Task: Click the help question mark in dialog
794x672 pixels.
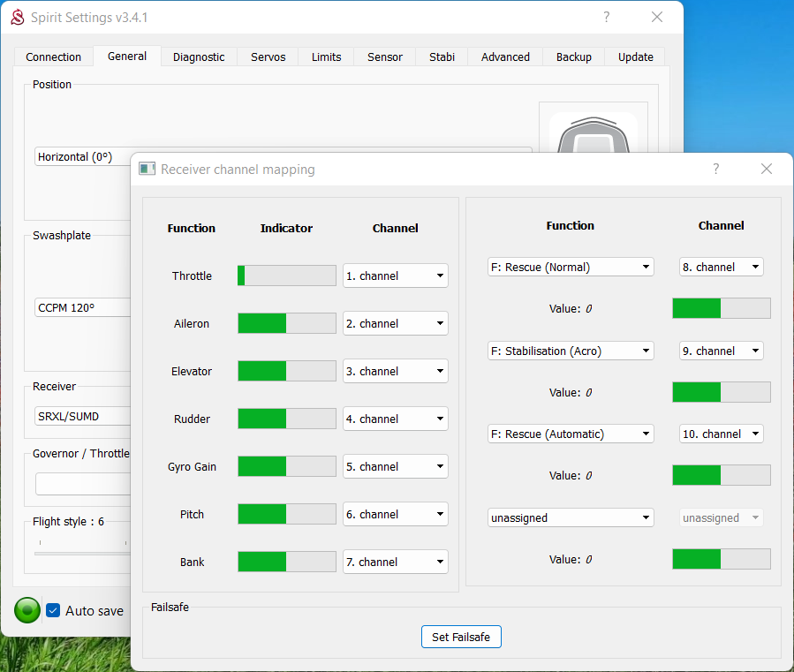Action: [x=715, y=169]
